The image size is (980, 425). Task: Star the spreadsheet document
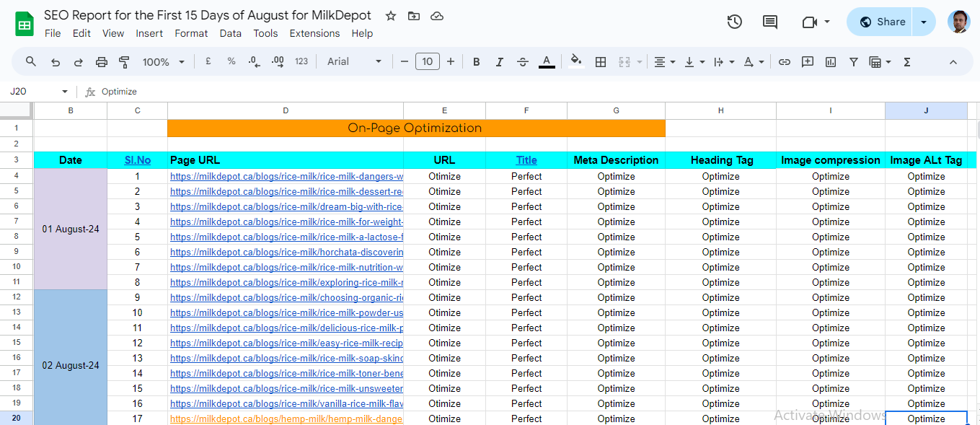click(x=391, y=16)
